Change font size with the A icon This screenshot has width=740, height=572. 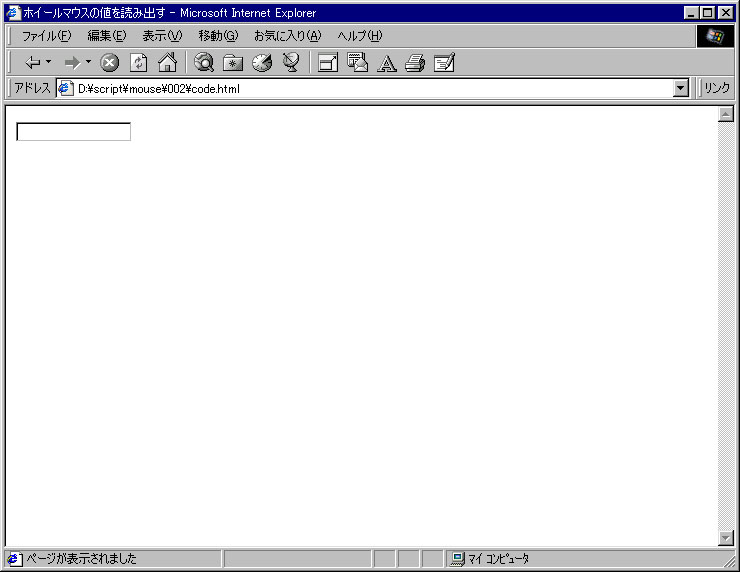(387, 63)
